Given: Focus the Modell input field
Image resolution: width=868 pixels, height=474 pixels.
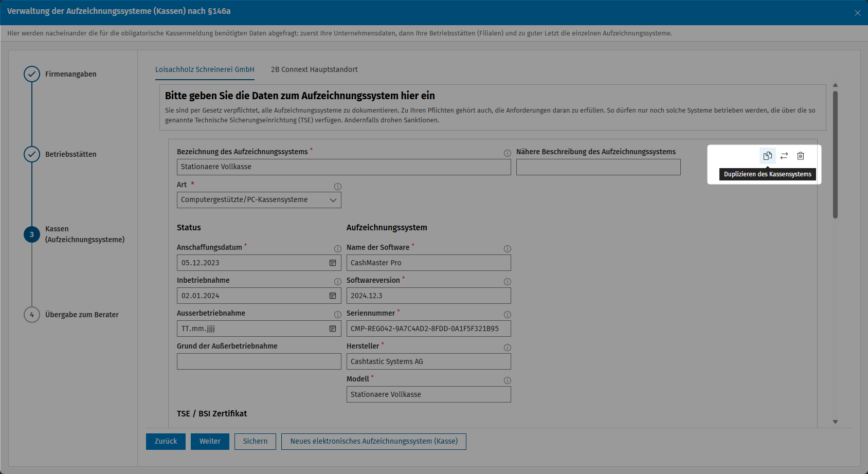Looking at the screenshot, I should (429, 394).
